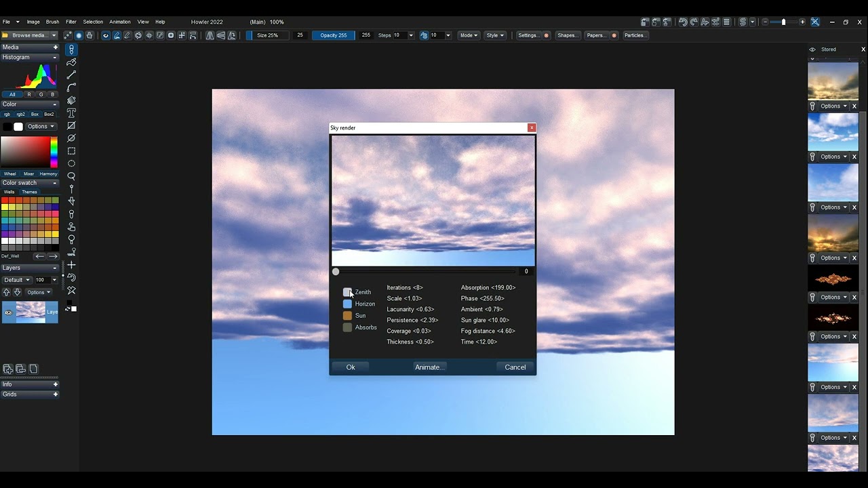Screen dimensions: 868x488
Task: Click the undo arrow icon
Action: (683, 22)
